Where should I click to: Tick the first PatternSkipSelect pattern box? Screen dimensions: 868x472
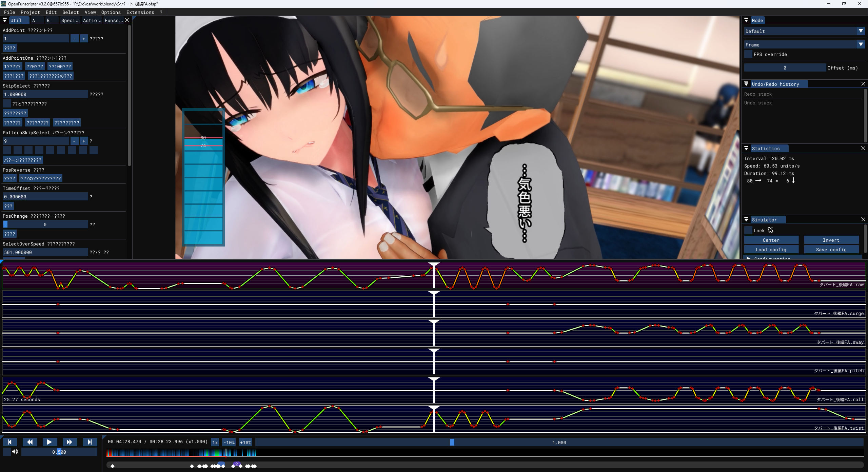click(7, 150)
